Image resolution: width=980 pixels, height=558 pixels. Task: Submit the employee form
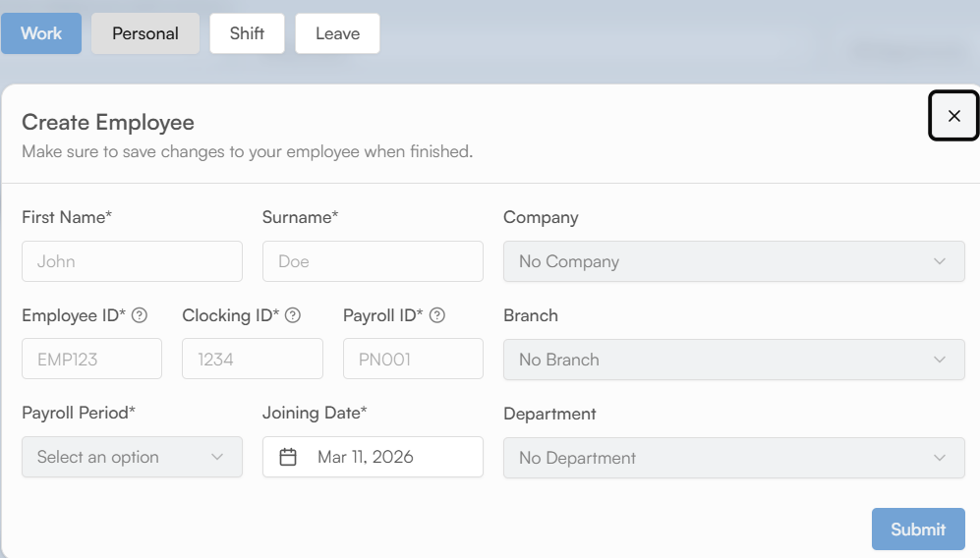coord(918,530)
